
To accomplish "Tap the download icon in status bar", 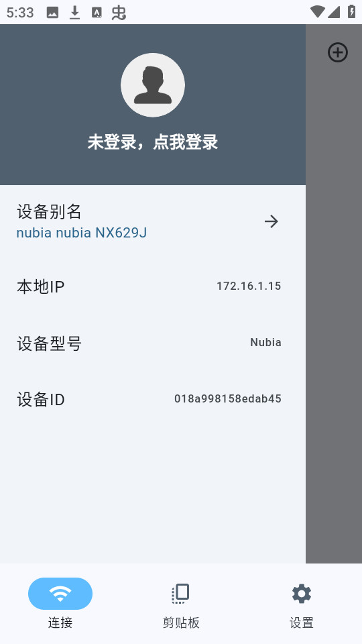I will (74, 13).
